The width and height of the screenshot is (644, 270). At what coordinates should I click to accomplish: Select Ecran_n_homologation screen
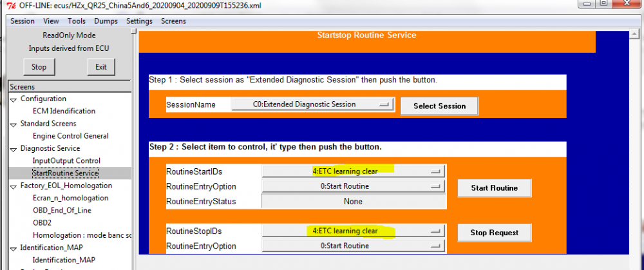[71, 198]
